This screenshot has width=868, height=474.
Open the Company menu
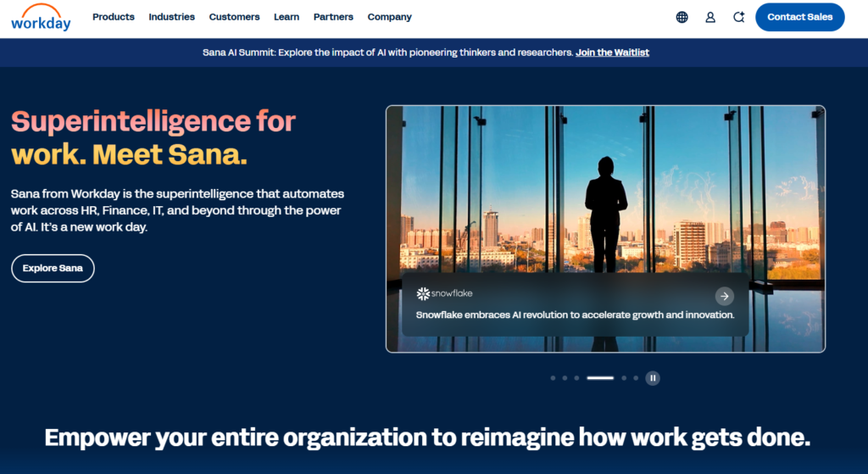click(389, 17)
